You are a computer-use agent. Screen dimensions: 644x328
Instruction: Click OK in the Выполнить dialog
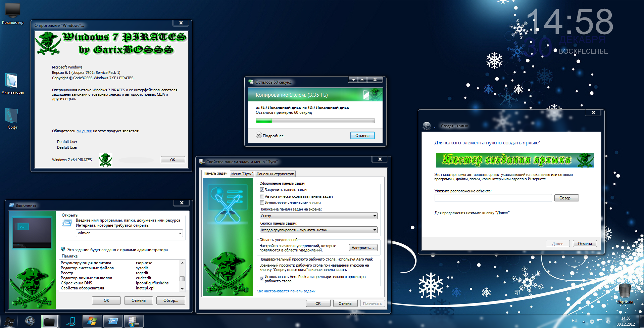click(106, 300)
